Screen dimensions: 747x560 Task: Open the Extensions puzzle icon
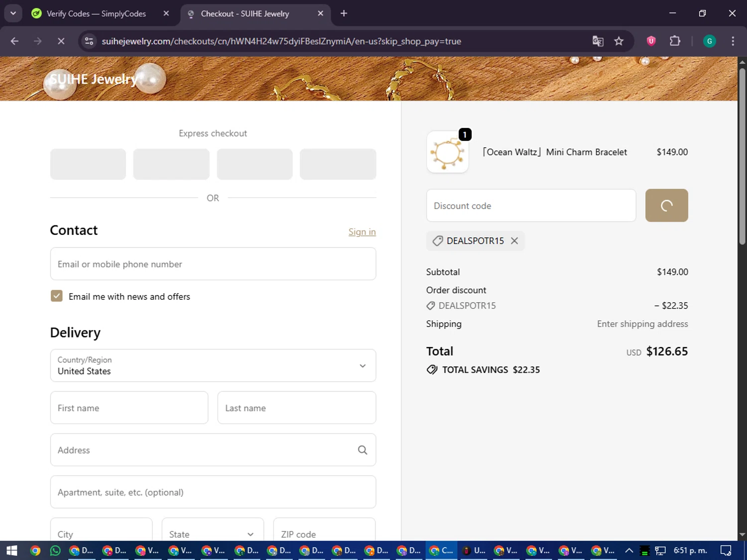pyautogui.click(x=675, y=41)
